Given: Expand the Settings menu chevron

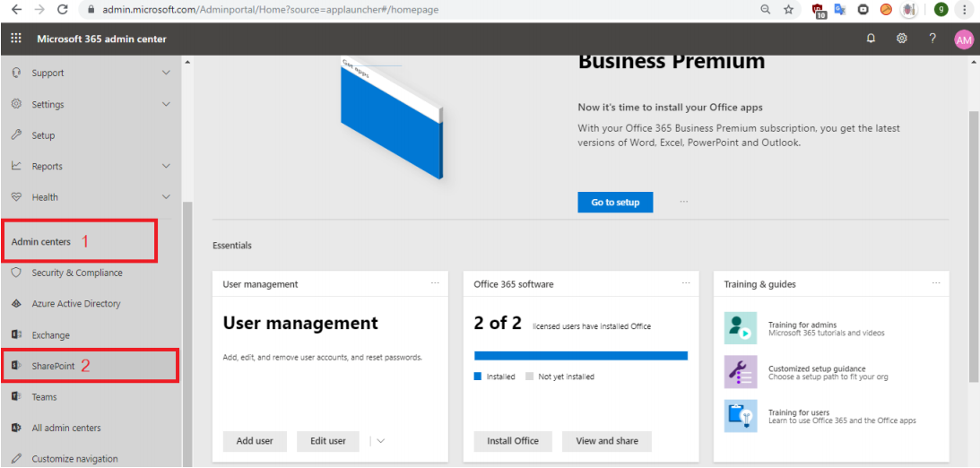Looking at the screenshot, I should (166, 104).
